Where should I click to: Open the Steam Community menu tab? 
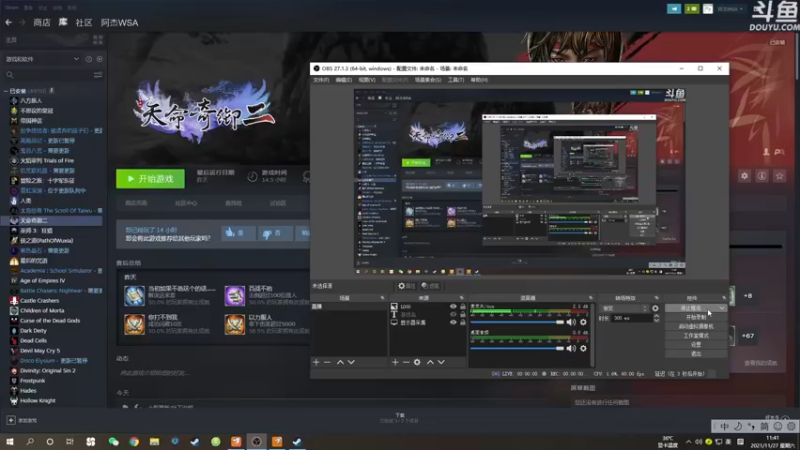click(x=84, y=22)
